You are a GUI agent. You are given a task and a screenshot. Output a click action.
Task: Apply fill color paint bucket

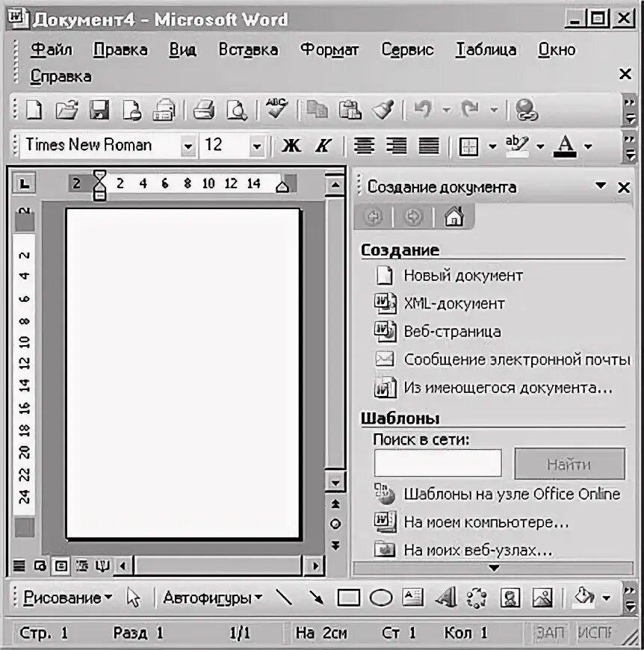584,597
